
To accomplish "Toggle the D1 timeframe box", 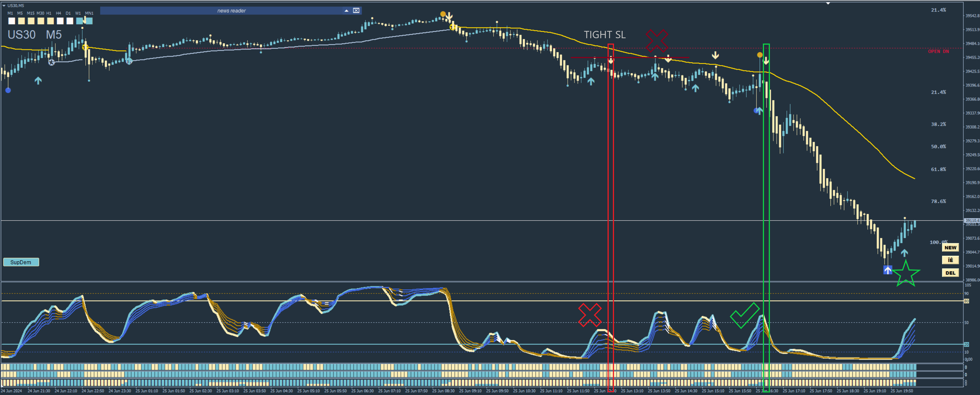I will click(x=70, y=21).
